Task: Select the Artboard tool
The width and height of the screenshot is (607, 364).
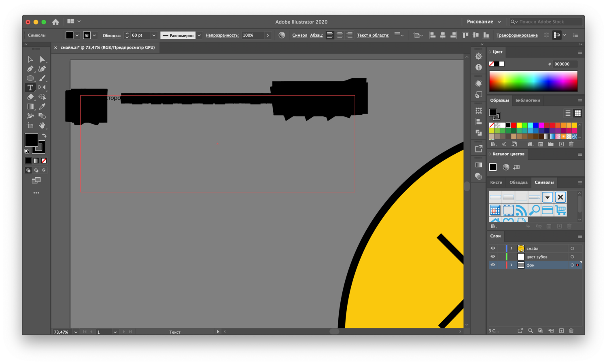Action: pyautogui.click(x=30, y=125)
